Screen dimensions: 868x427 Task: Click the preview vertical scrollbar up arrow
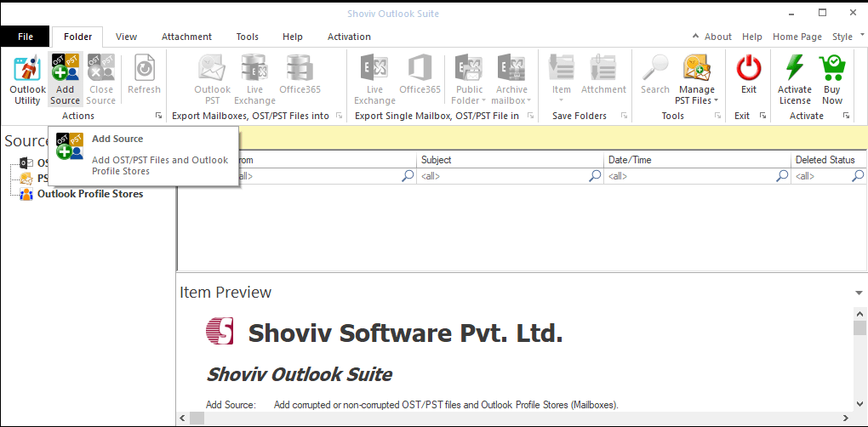click(859, 313)
